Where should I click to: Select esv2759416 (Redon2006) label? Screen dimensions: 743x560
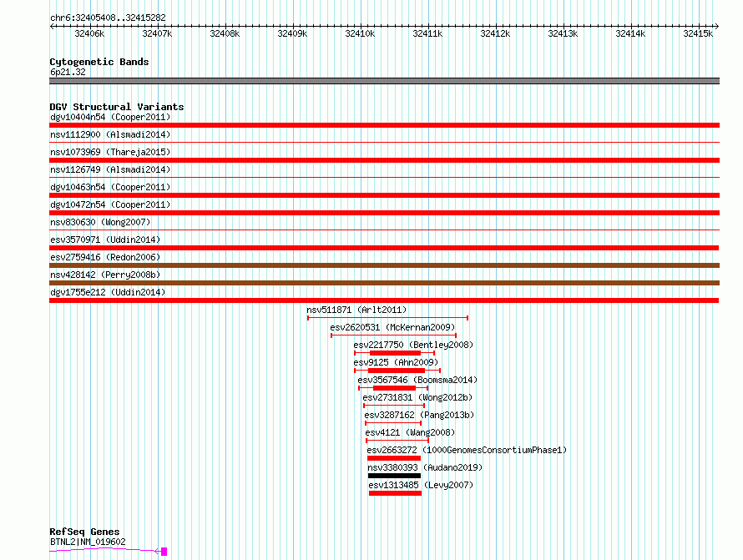(x=105, y=257)
